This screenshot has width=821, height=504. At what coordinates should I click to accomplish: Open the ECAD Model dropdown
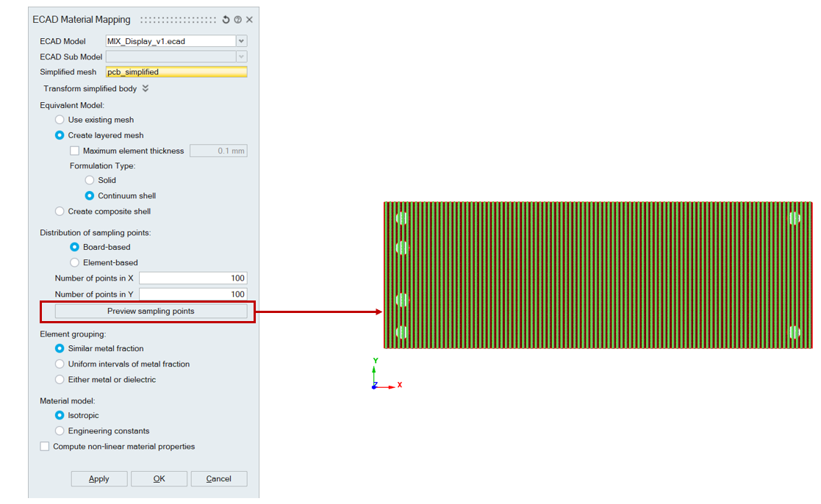click(x=241, y=41)
